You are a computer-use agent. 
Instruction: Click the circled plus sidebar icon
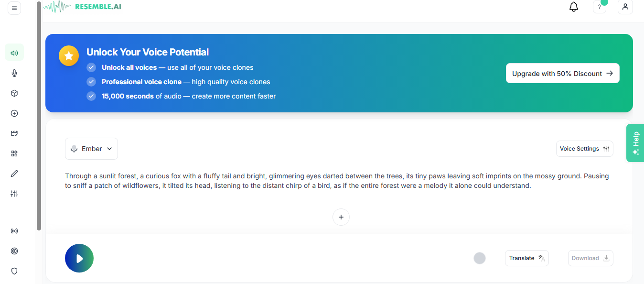pos(14,113)
